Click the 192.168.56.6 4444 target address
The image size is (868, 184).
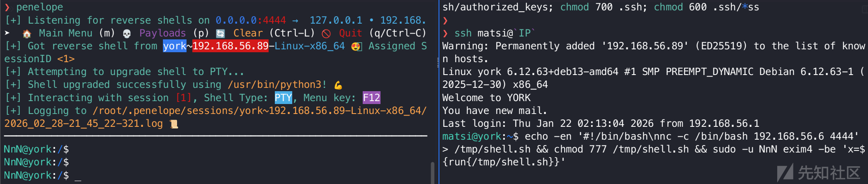[803, 136]
